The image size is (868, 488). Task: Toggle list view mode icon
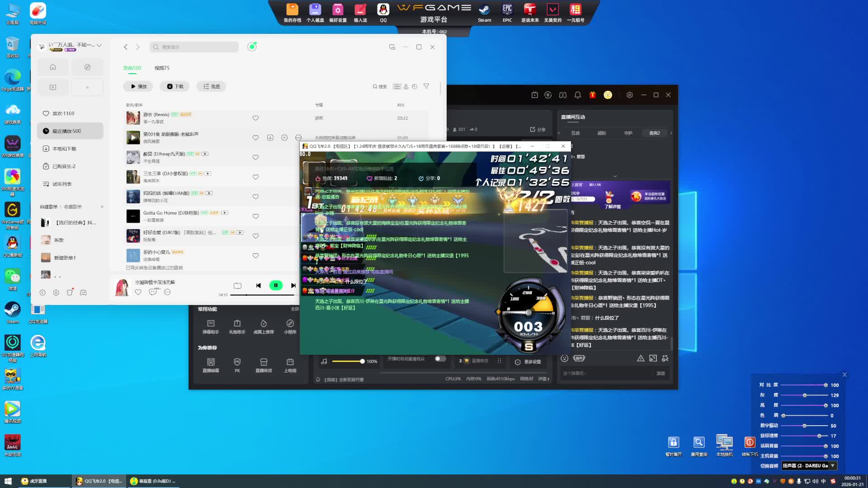pyautogui.click(x=397, y=86)
